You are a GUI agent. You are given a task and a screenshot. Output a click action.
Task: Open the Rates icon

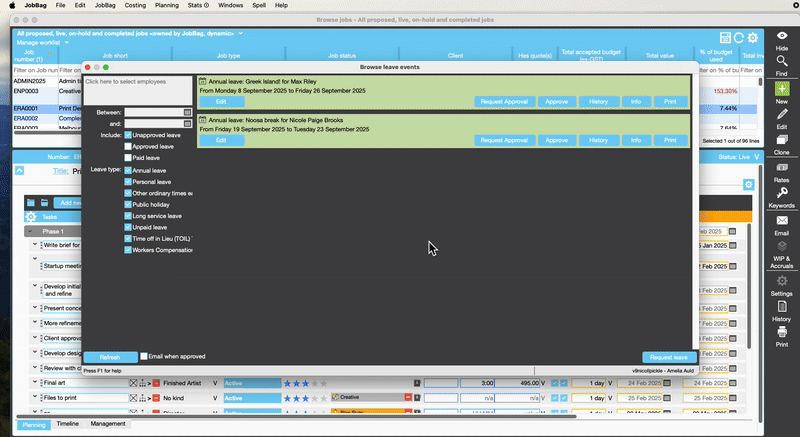coord(782,167)
